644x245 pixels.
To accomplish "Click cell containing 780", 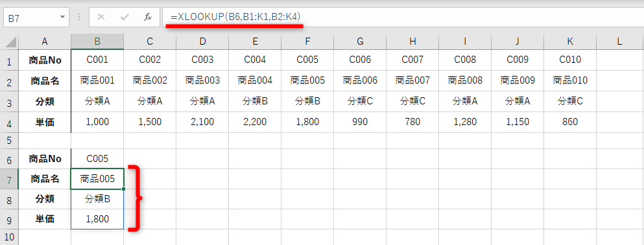I will coord(412,122).
